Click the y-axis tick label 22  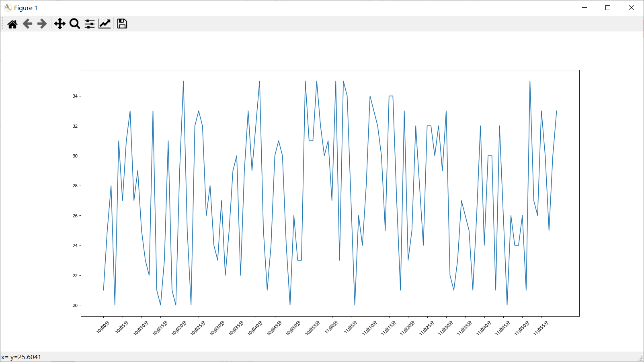[75, 276]
